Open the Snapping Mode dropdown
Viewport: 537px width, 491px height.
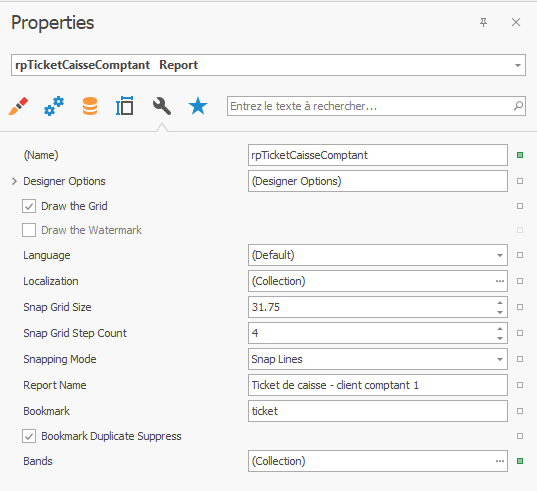[500, 360]
